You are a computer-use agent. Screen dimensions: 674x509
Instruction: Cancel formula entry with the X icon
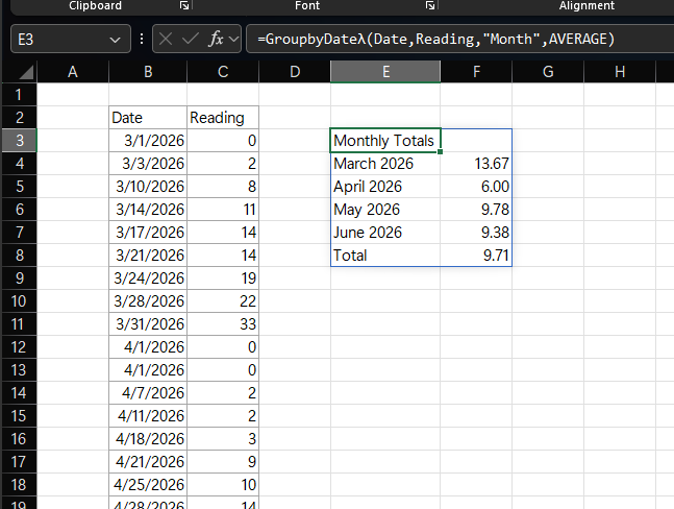(x=165, y=39)
